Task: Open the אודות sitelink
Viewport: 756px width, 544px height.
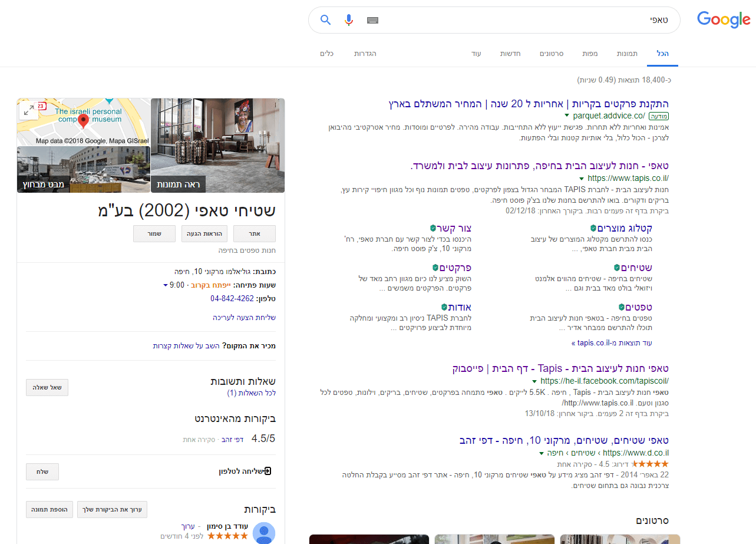Action: pos(460,307)
